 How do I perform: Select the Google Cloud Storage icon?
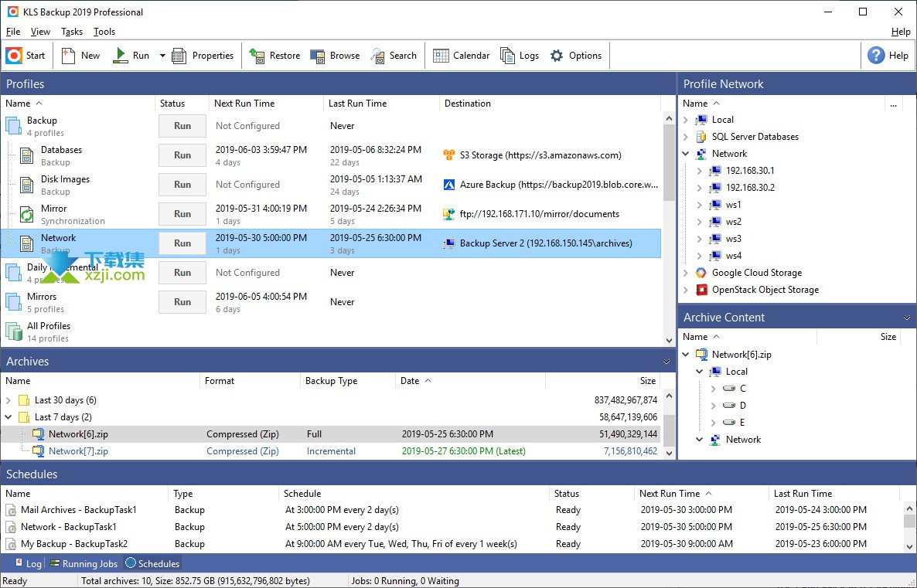pyautogui.click(x=701, y=273)
